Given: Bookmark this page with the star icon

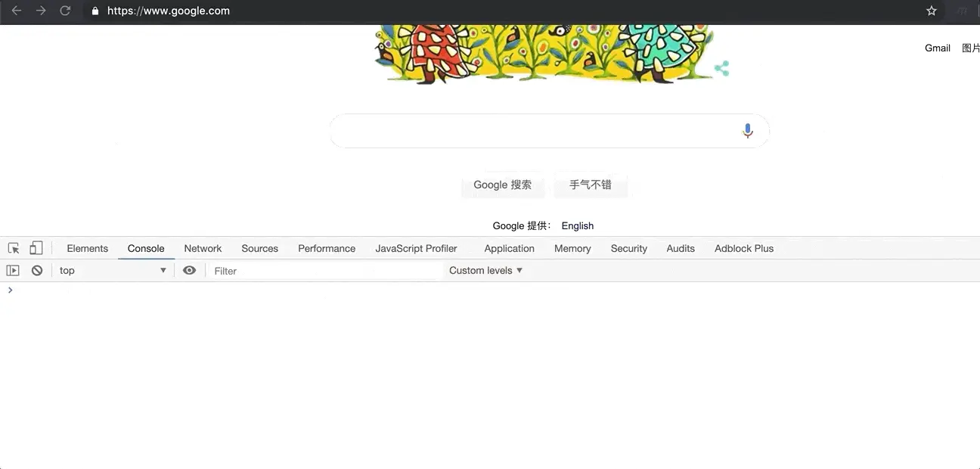Looking at the screenshot, I should click(932, 11).
